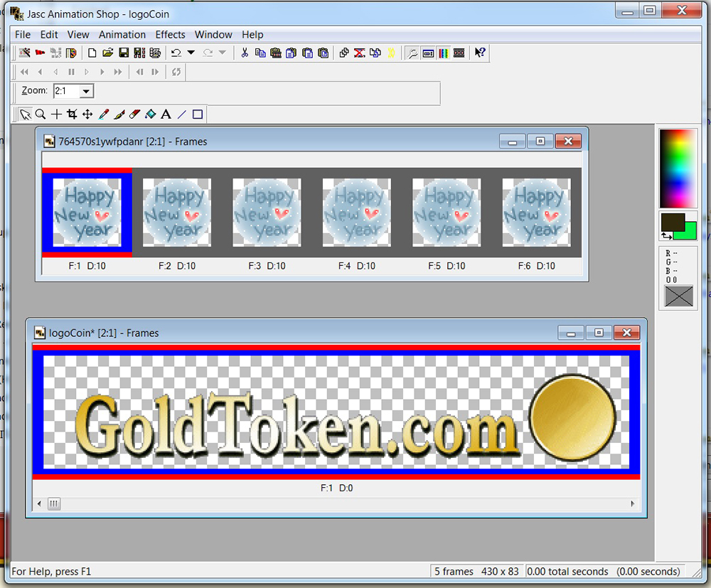
Task: Maximize the 764570s1ywfpdanr frames window
Action: coord(540,141)
